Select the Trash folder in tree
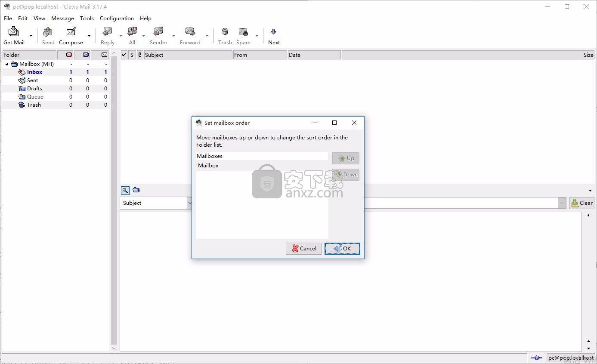Image resolution: width=597 pixels, height=364 pixels. (34, 105)
